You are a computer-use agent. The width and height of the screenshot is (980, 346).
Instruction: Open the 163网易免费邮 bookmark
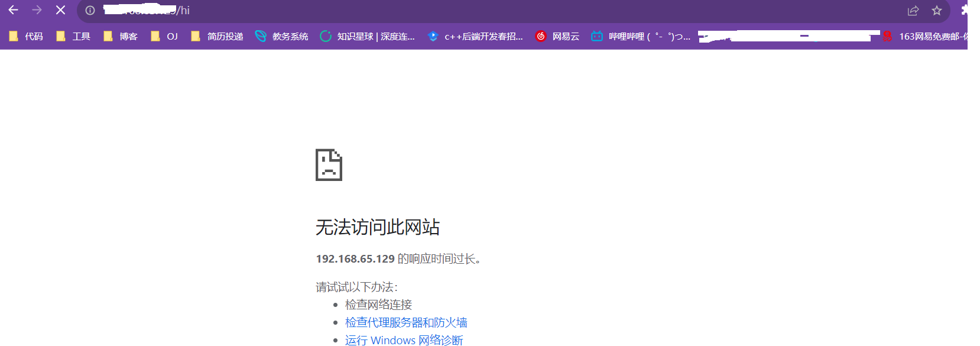point(924,37)
